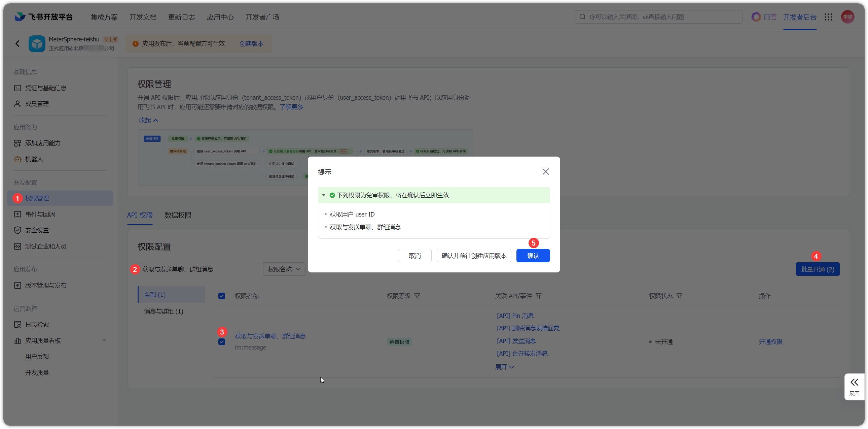Open 开发文档 in top navigation
This screenshot has height=429, width=868.
(143, 17)
